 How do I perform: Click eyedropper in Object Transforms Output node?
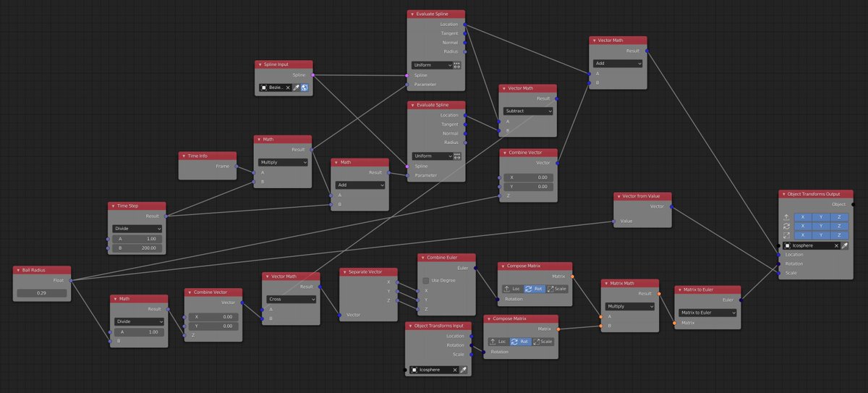click(844, 245)
